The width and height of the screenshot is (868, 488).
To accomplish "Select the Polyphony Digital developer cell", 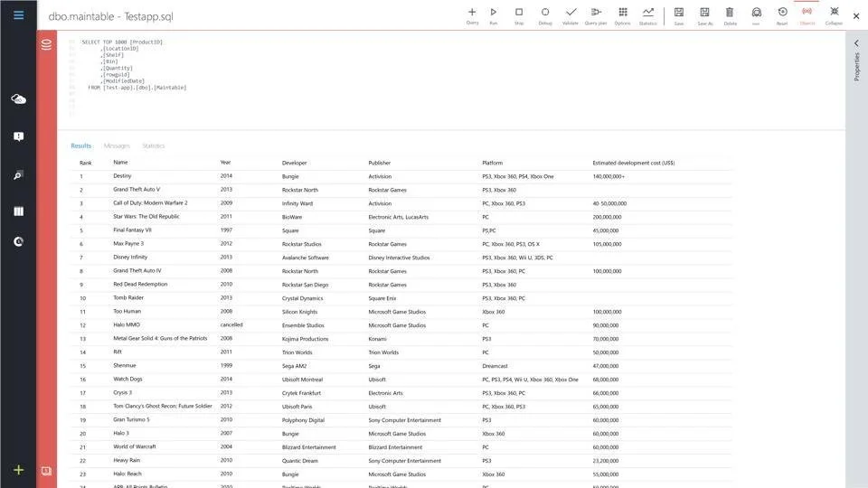I will [304, 420].
